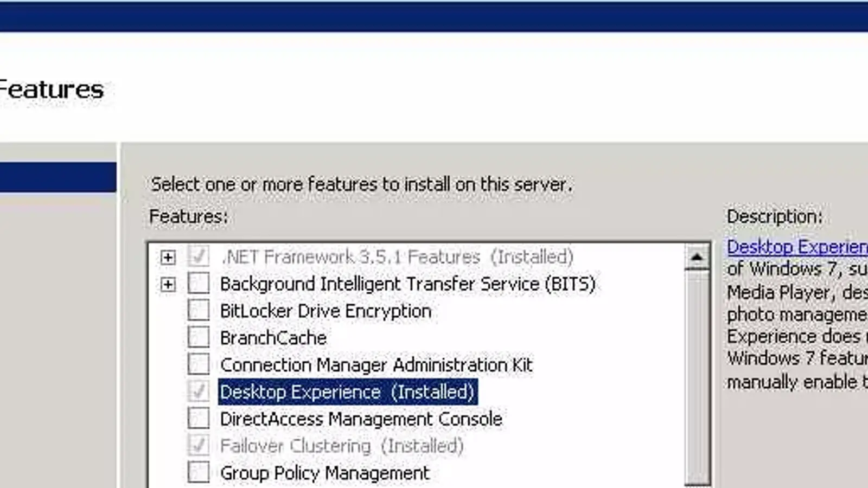The image size is (868, 488).
Task: Toggle the DirectAccess Management Console checkbox
Action: point(199,419)
